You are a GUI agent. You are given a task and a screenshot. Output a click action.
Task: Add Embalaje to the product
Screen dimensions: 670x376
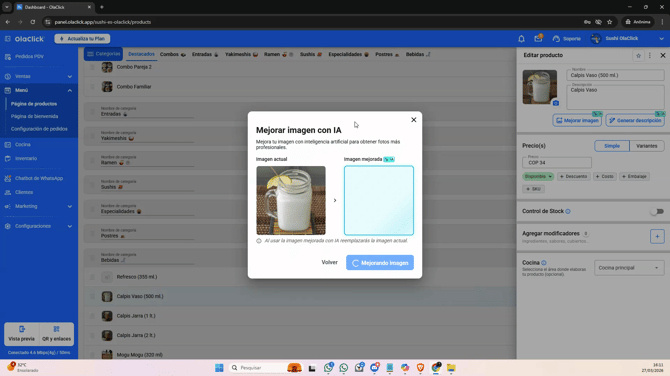coord(635,176)
